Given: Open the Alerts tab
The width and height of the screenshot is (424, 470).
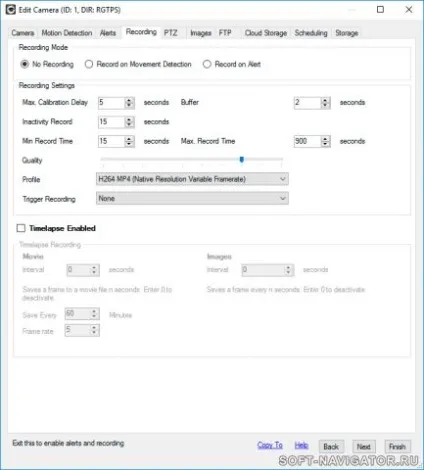Looking at the screenshot, I should (108, 33).
